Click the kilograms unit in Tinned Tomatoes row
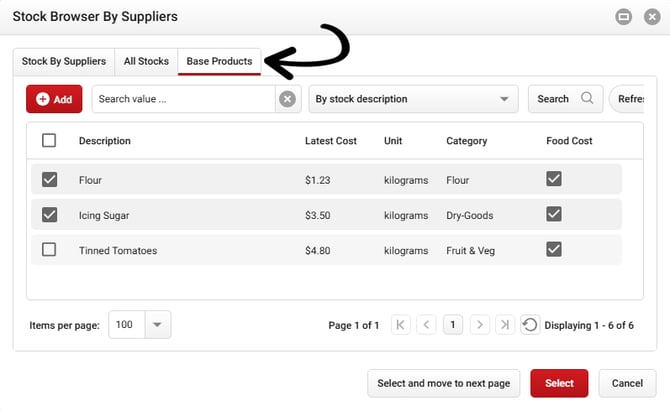This screenshot has width=670, height=411. tap(406, 251)
